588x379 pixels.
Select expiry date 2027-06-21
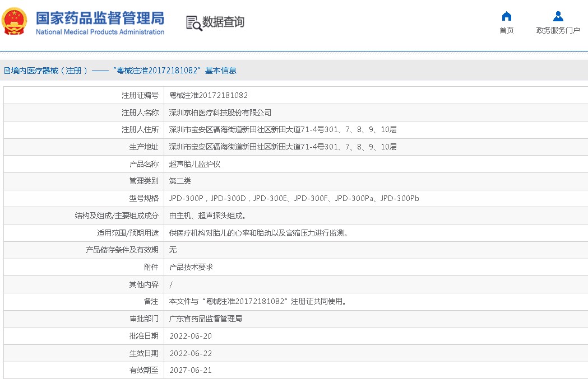[191, 370]
